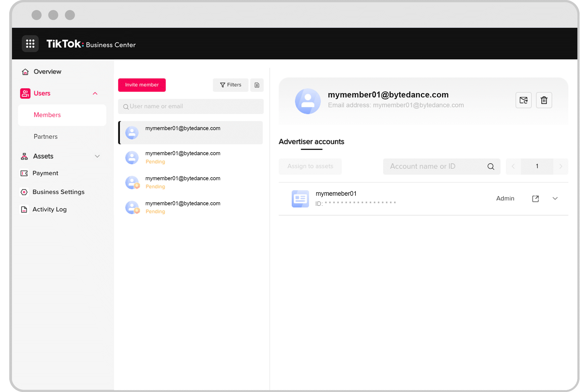Click the resend invitation envelope icon
The image size is (588, 392).
click(523, 100)
